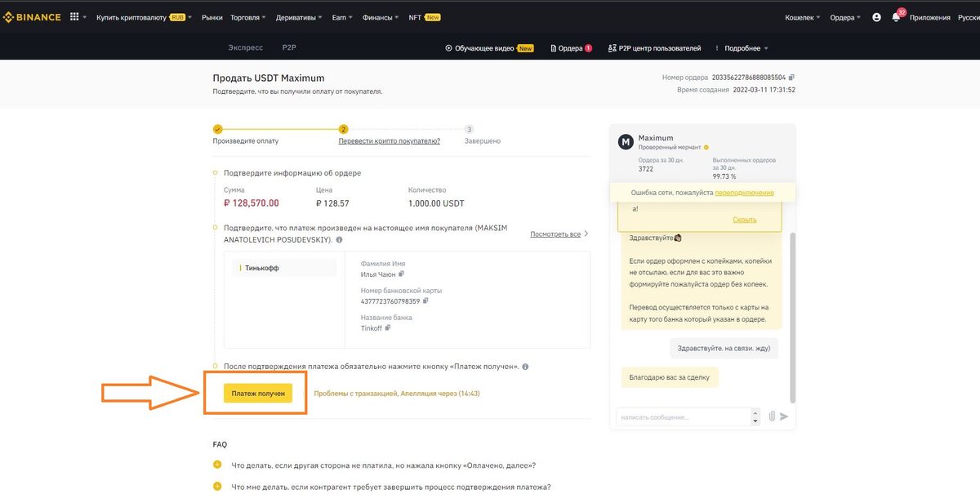This screenshot has width=980, height=503.
Task: Open the apps grid menu
Action: (x=74, y=17)
